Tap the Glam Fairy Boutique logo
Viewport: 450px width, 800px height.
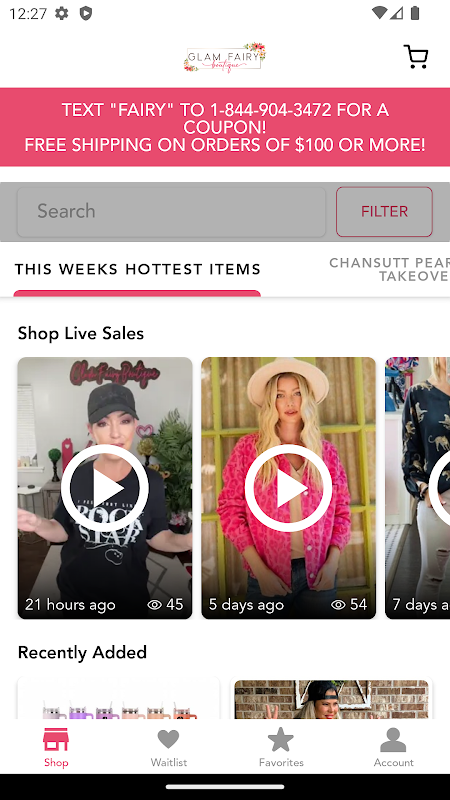225,58
